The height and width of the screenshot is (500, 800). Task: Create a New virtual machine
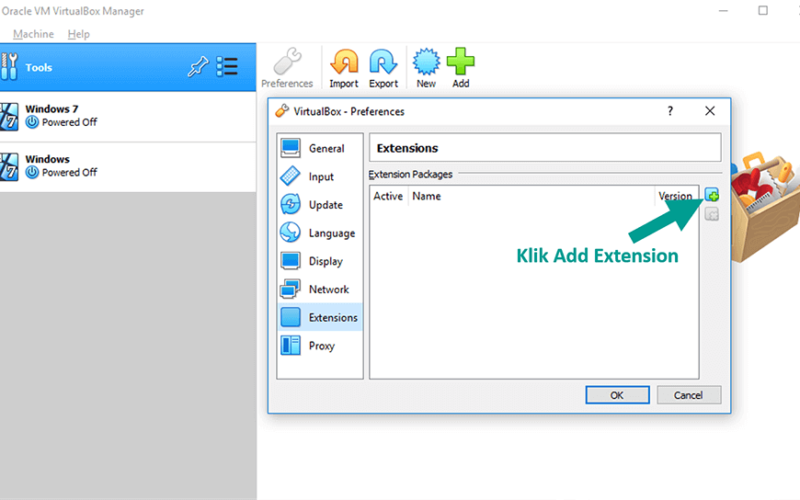point(426,68)
